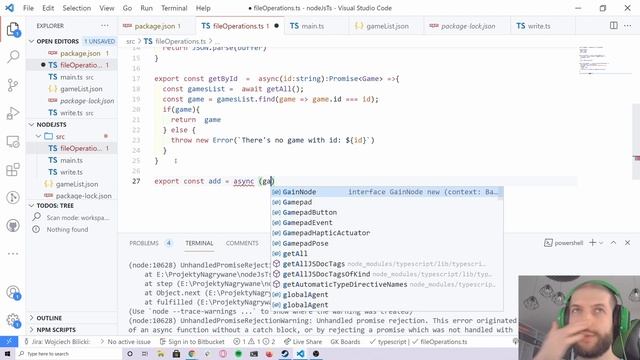Viewport: 640px width, 360px height.
Task: Click Live Share in status bar
Action: (302, 342)
